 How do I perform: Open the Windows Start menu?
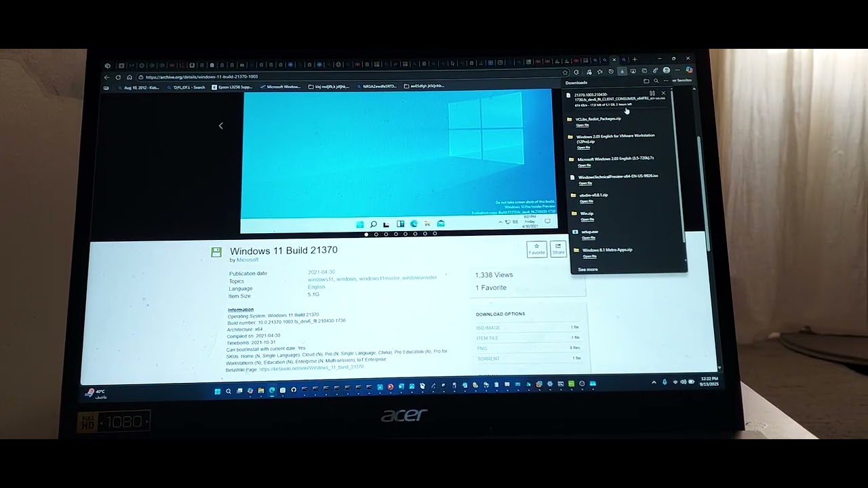[218, 391]
